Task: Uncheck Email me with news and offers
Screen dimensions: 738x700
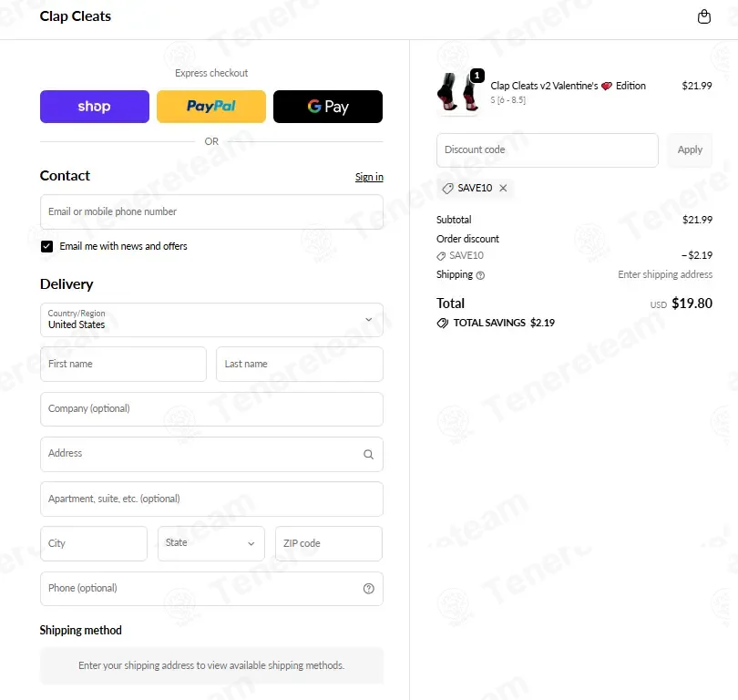Action: point(46,246)
